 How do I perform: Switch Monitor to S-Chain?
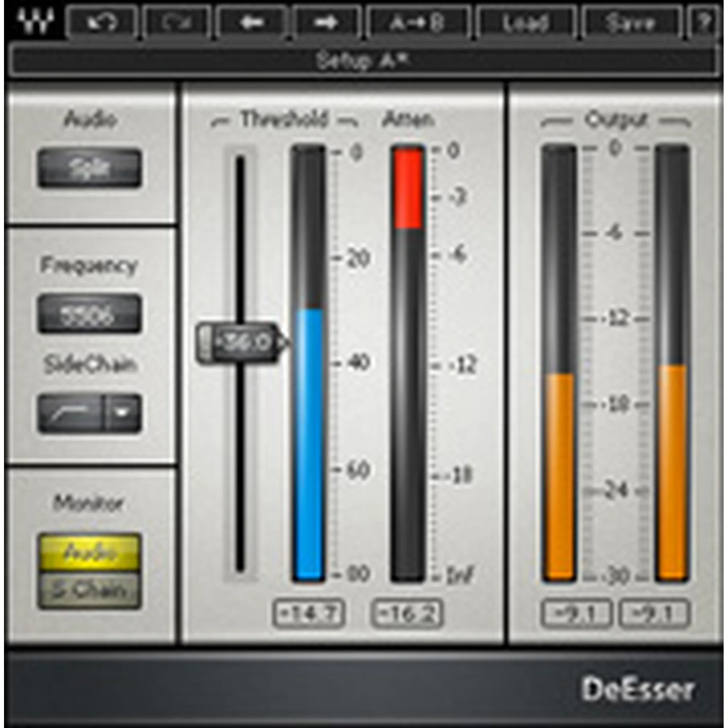89,590
